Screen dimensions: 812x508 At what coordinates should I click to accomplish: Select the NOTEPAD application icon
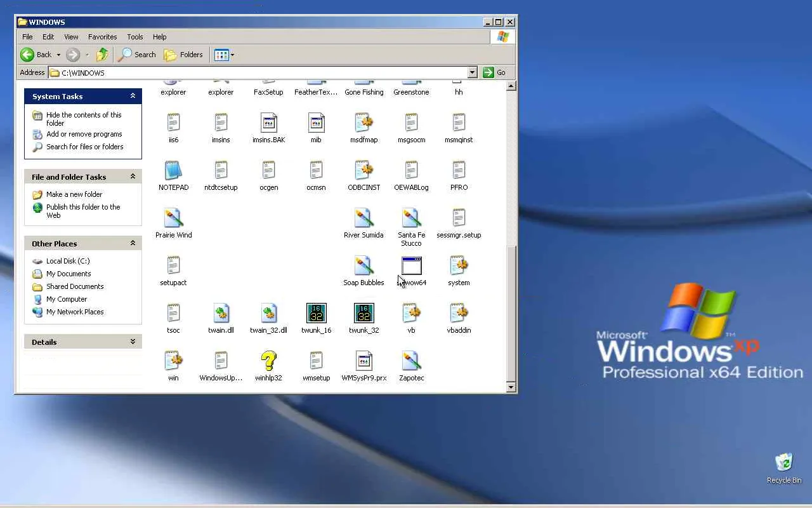(173, 170)
